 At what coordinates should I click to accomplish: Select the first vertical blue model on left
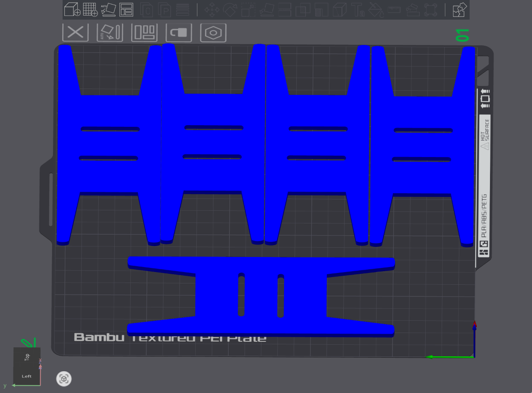point(109,145)
